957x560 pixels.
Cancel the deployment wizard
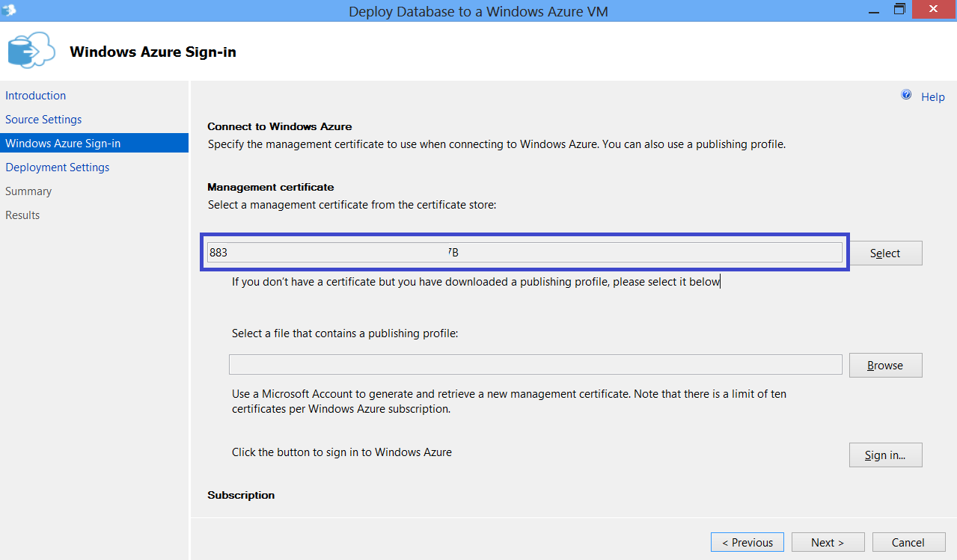(x=908, y=543)
